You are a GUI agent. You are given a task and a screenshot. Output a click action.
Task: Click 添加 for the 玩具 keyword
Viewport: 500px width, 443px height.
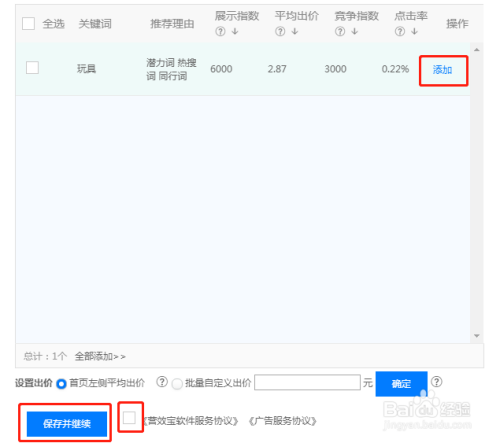pyautogui.click(x=442, y=70)
